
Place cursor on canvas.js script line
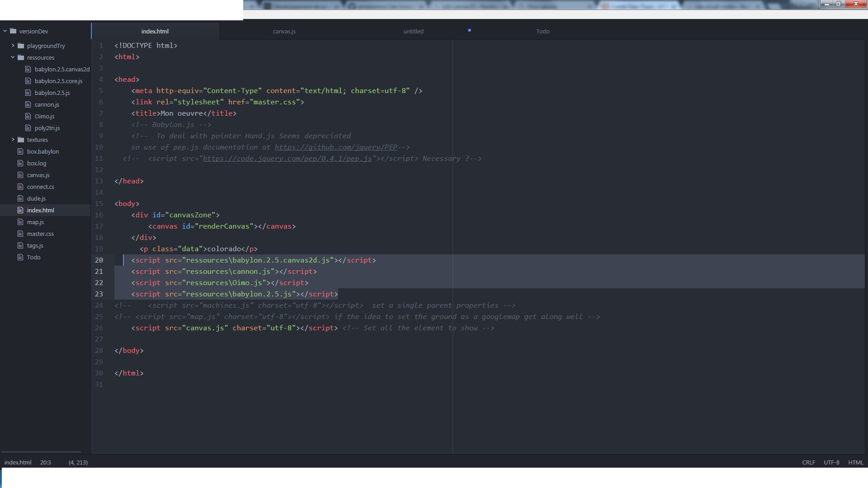(235, 328)
